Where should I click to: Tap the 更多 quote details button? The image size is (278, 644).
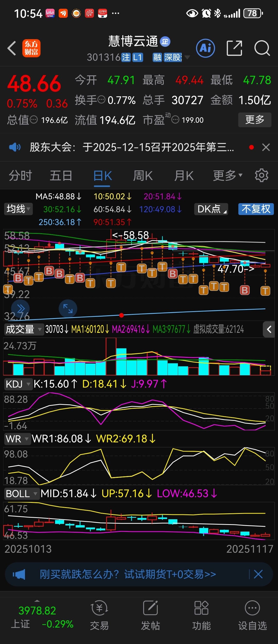(255, 120)
